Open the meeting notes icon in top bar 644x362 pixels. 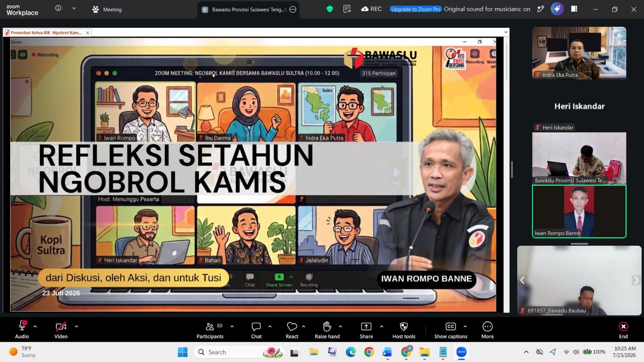pos(347,9)
